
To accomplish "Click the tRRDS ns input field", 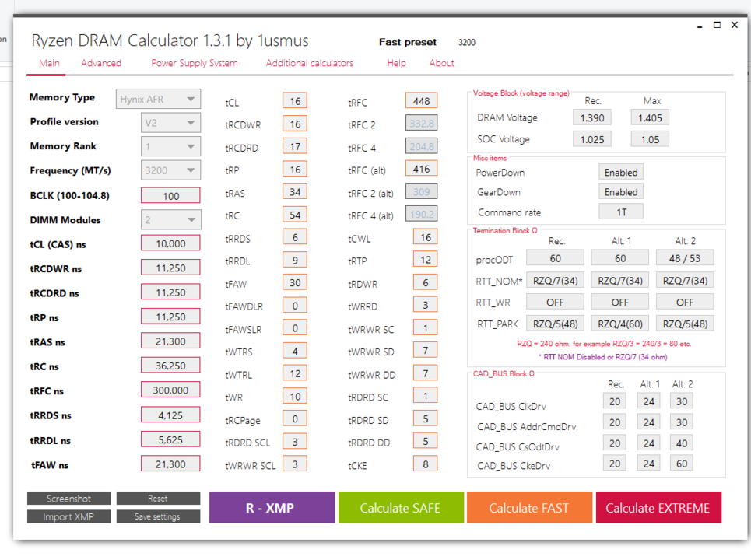I will [170, 415].
